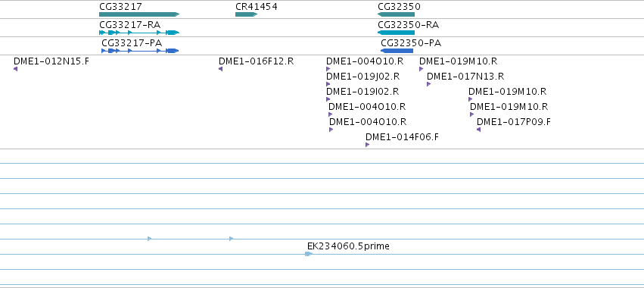Click the DME1-012N15.F arrowhead marker
This screenshot has width=644, height=288.
point(16,69)
